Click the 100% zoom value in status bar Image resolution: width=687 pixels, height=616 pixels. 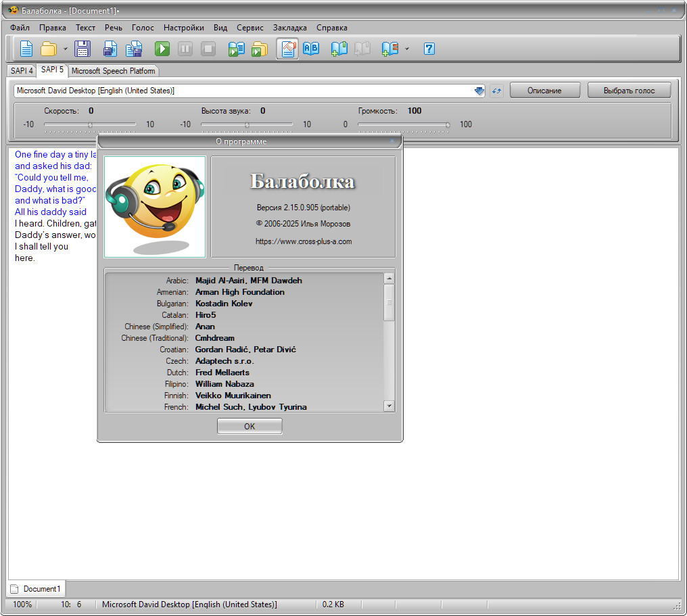coord(22,605)
